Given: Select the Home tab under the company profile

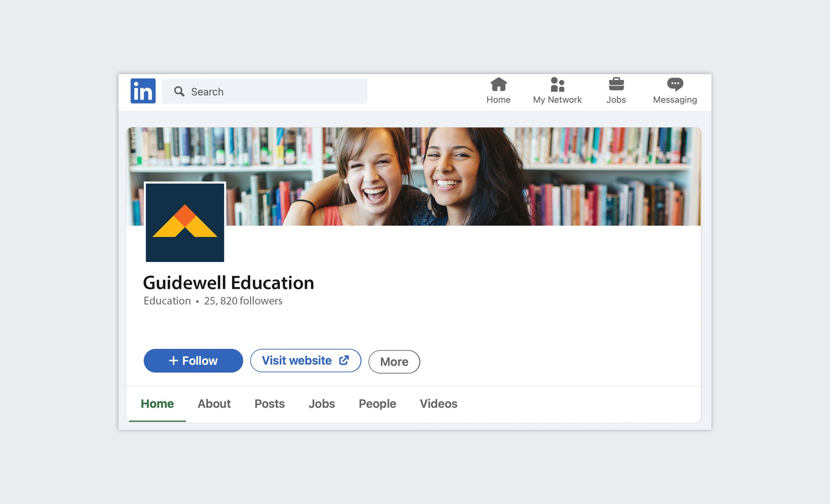Looking at the screenshot, I should tap(157, 404).
